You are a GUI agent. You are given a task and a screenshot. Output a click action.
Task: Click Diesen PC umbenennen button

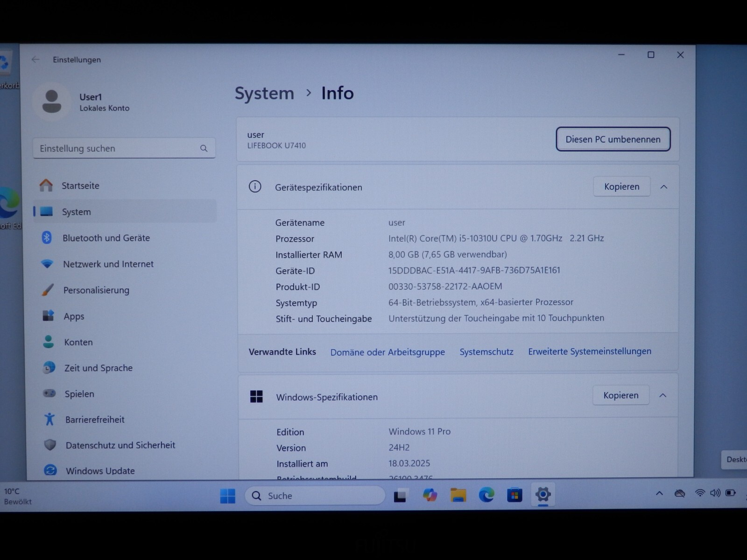(x=613, y=139)
